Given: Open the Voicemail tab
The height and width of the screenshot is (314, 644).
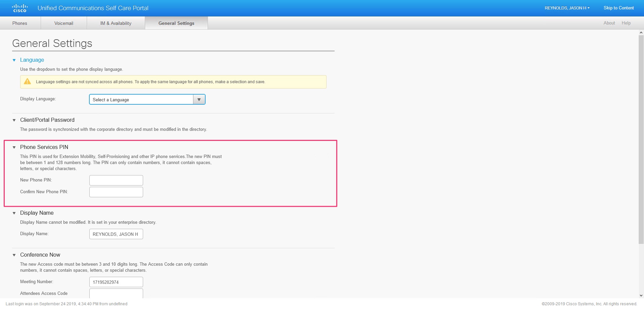Looking at the screenshot, I should 64,23.
